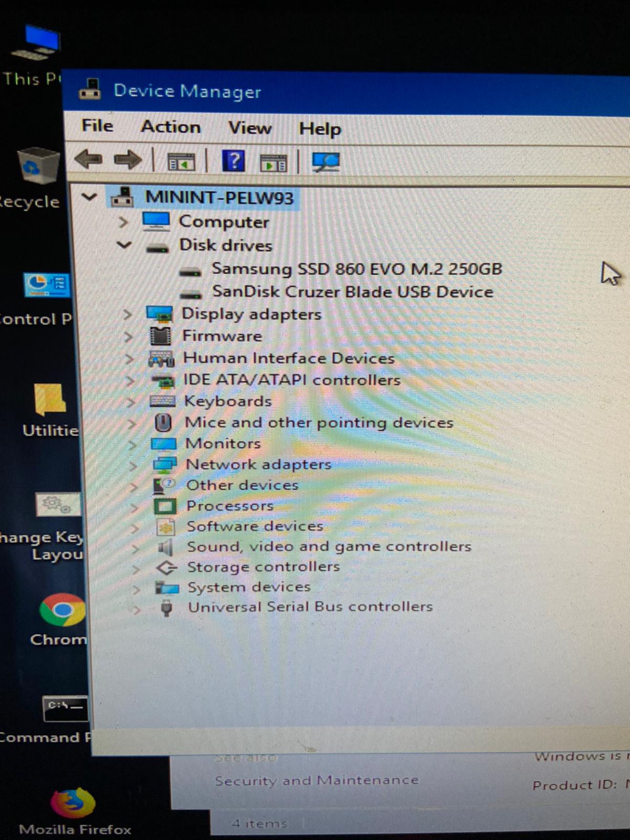Select Universal Serial Bus controllers label

[310, 607]
